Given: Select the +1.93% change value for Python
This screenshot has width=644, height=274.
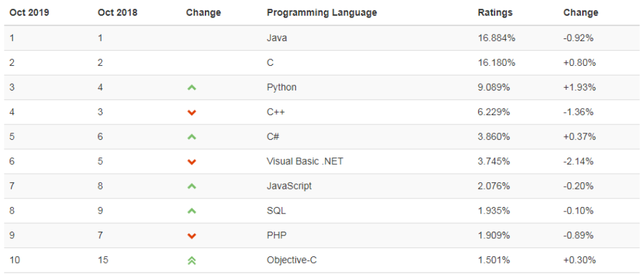Looking at the screenshot, I should (x=580, y=87).
